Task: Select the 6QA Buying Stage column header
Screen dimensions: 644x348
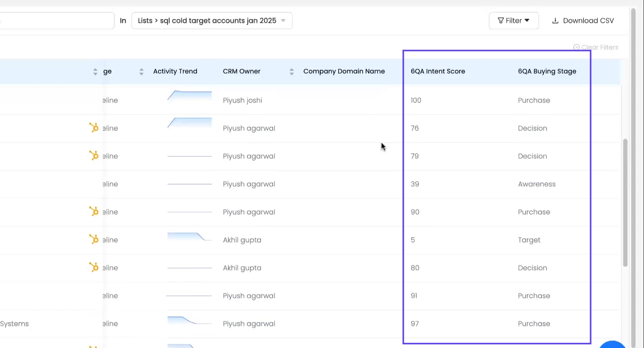Action: (x=547, y=71)
